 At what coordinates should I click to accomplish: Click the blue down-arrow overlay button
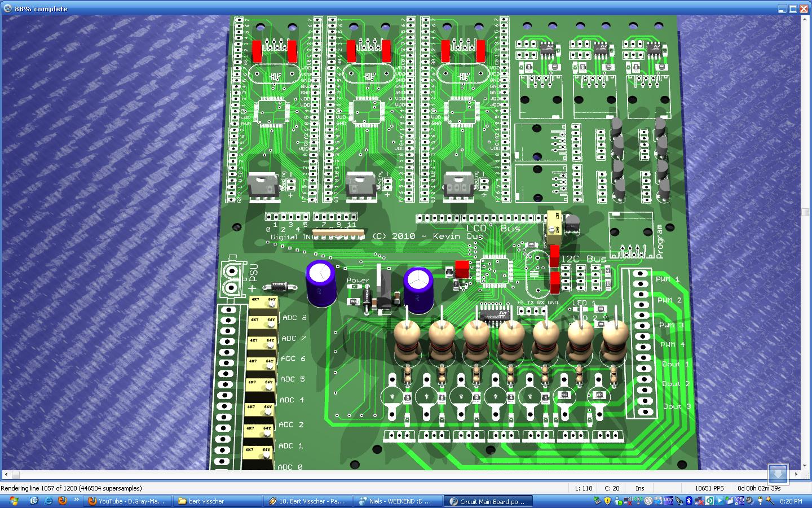(x=778, y=473)
